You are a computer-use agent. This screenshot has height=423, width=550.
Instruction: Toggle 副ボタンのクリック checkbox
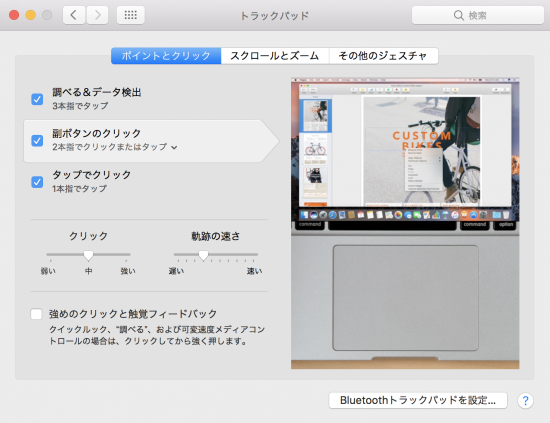37,141
